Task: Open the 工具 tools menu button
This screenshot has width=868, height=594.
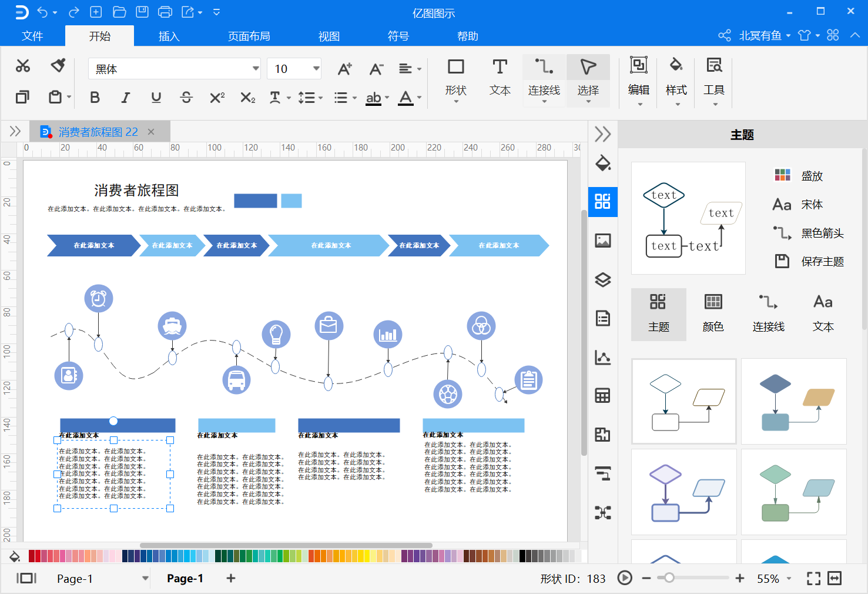Action: click(x=714, y=80)
